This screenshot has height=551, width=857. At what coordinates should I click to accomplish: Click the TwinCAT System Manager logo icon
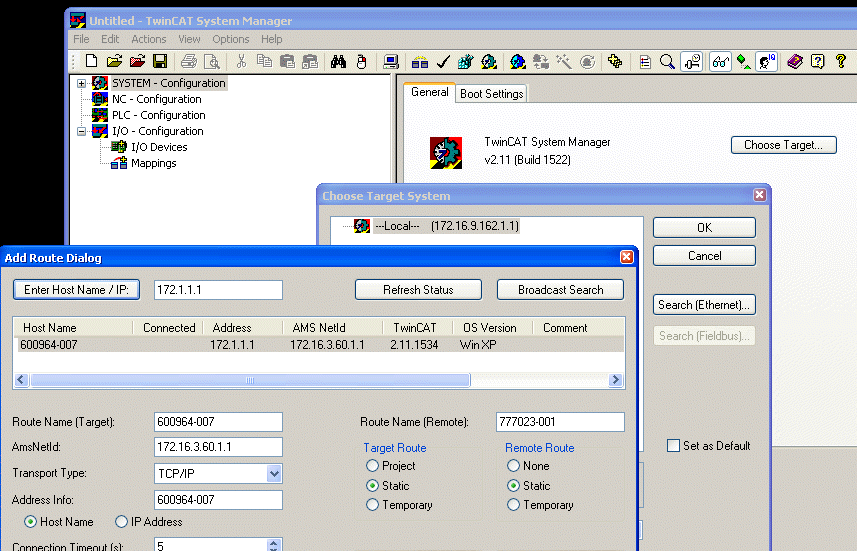pyautogui.click(x=446, y=153)
